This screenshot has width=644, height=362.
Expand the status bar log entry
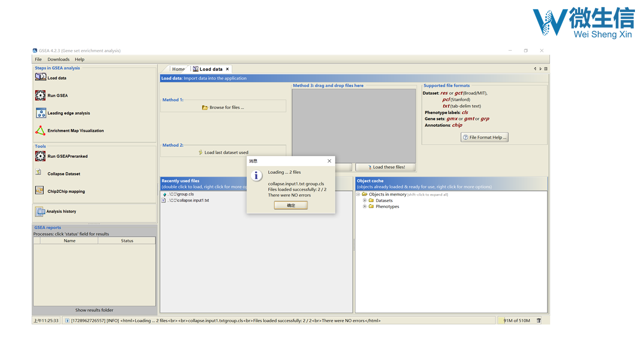coord(67,320)
